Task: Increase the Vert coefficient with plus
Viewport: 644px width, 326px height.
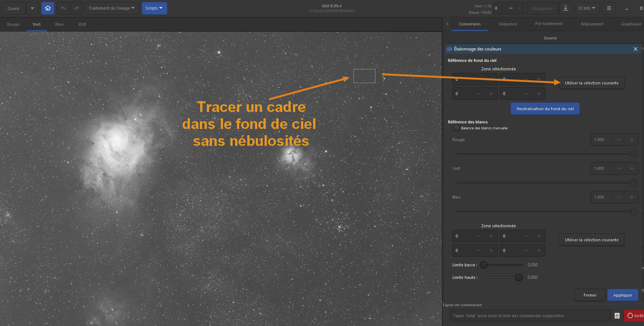Action: click(x=632, y=168)
